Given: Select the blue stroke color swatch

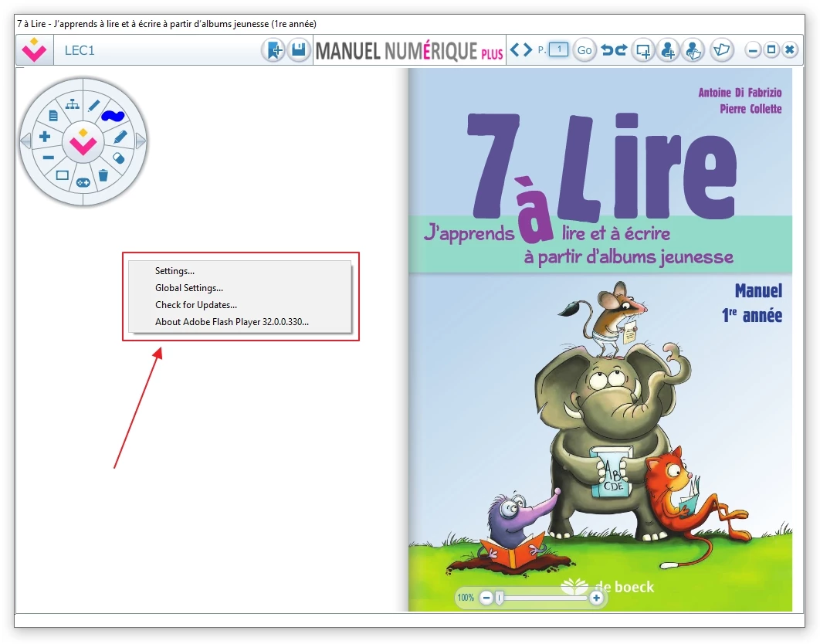Looking at the screenshot, I should pyautogui.click(x=113, y=116).
